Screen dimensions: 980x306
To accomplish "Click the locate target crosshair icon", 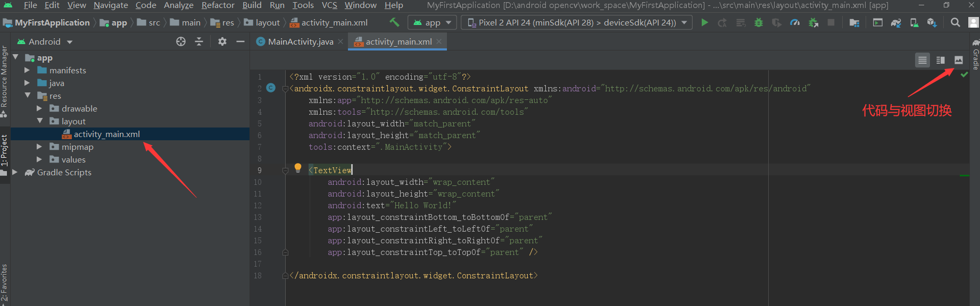I will coord(181,41).
